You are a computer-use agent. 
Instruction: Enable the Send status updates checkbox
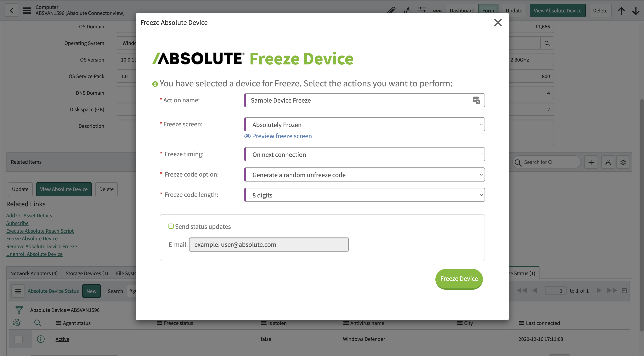pyautogui.click(x=171, y=226)
